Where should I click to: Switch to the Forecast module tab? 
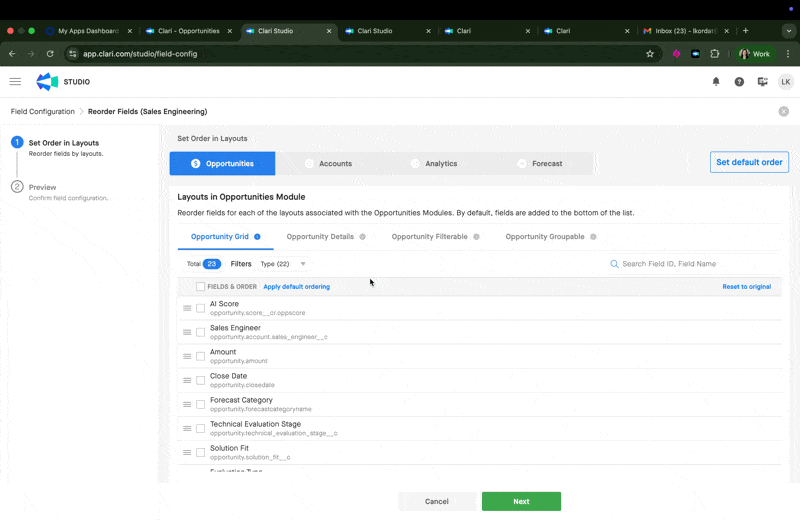(540, 163)
